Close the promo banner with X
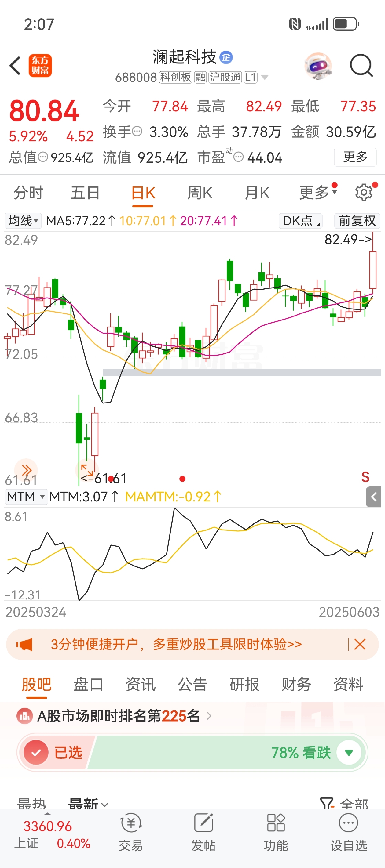The height and width of the screenshot is (868, 385). point(360,644)
